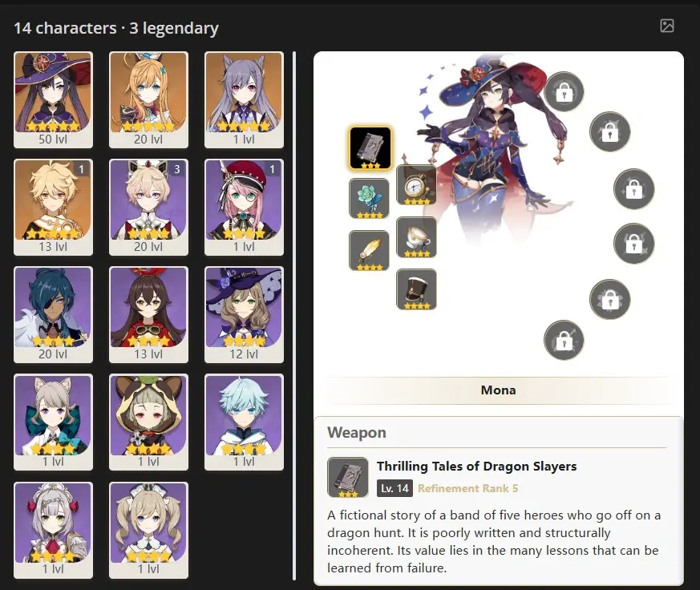Select Mona's level 50 character card
Screen dimensions: 700x590
pyautogui.click(x=54, y=100)
